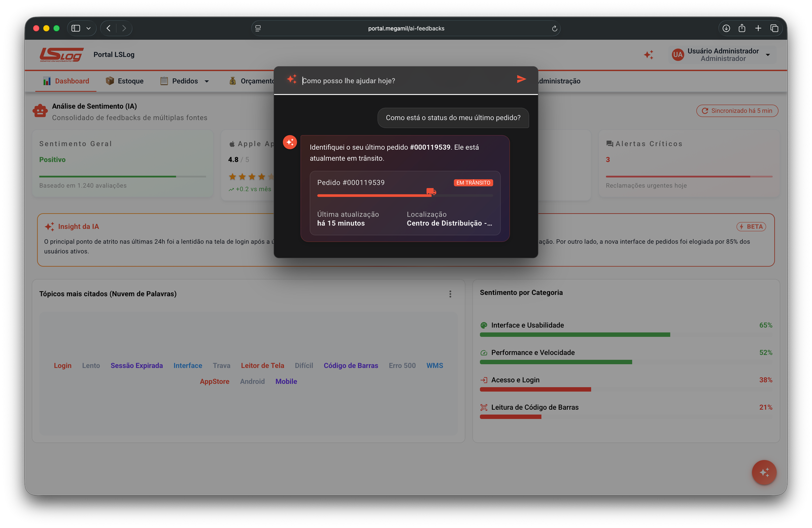The height and width of the screenshot is (528, 812).
Task: Select the Sessão Expirada word in the word cloud
Action: pyautogui.click(x=137, y=366)
